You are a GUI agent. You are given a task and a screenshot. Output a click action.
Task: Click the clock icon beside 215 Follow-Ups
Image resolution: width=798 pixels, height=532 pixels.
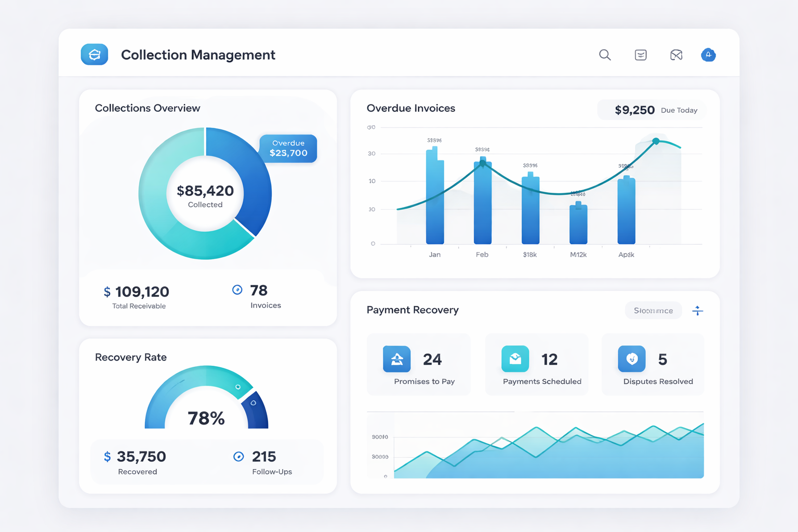coord(238,457)
